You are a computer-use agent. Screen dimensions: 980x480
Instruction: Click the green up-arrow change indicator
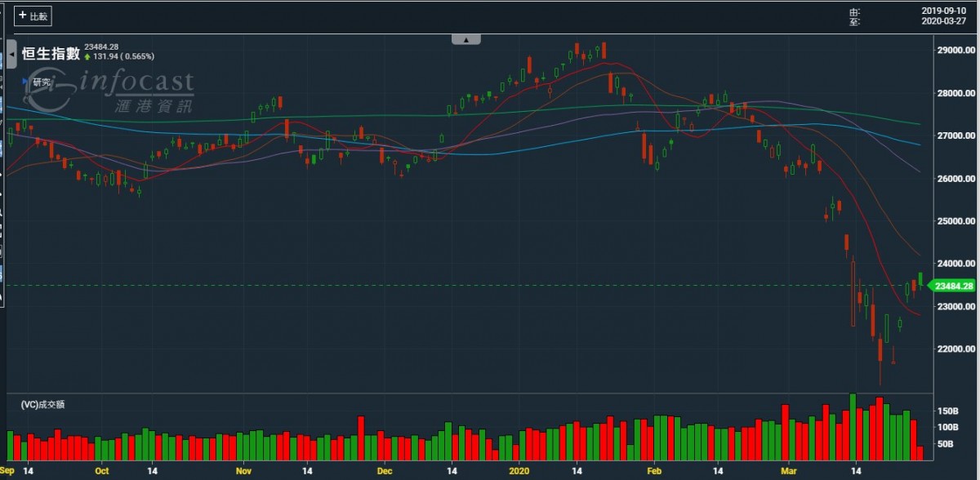(87, 57)
